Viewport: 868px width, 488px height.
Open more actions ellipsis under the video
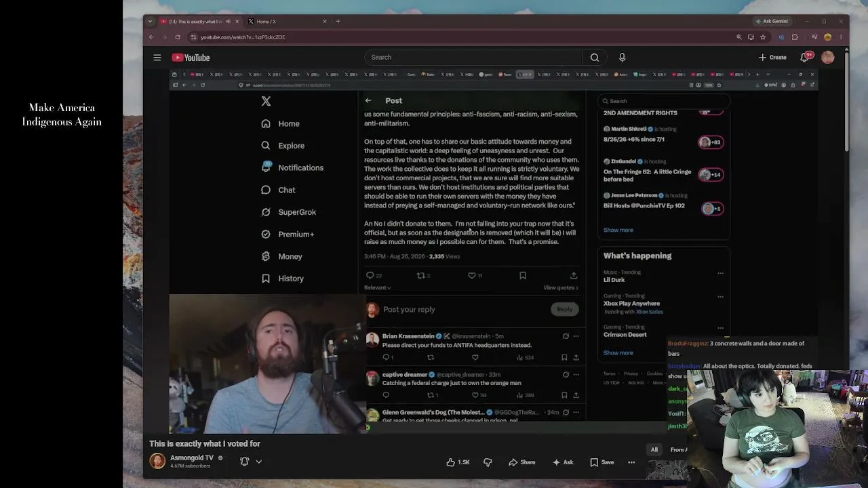click(631, 462)
